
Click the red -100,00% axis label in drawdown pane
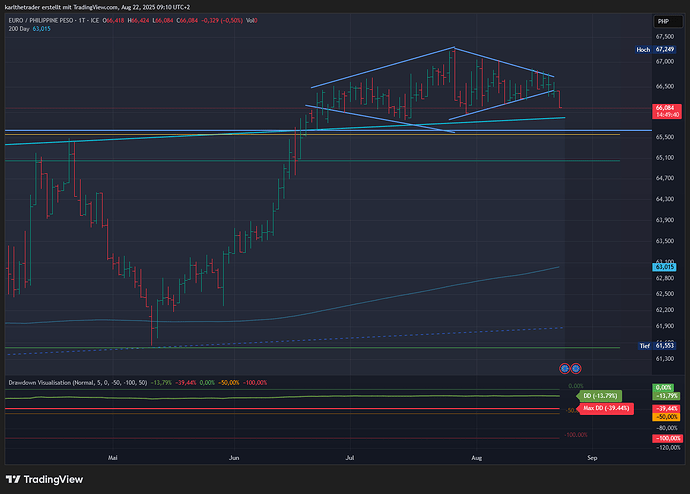tap(666, 438)
